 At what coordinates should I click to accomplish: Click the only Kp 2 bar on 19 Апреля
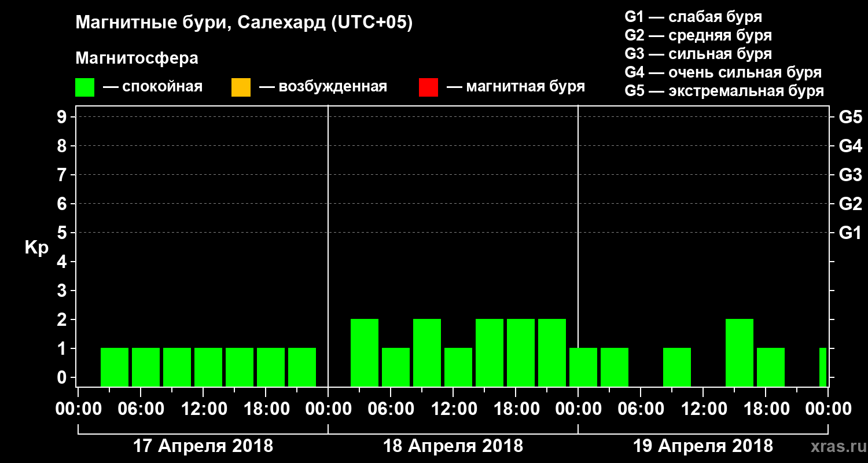pyautogui.click(x=740, y=352)
